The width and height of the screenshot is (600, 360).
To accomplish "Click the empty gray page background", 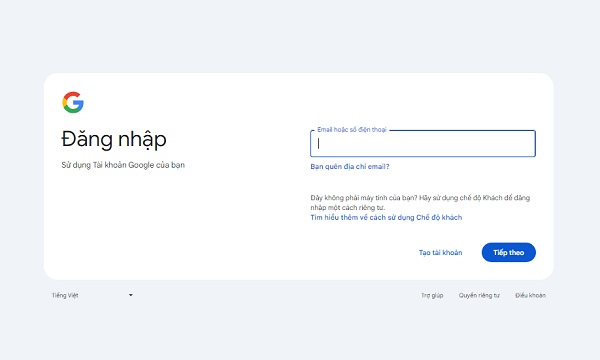I will click(x=298, y=34).
